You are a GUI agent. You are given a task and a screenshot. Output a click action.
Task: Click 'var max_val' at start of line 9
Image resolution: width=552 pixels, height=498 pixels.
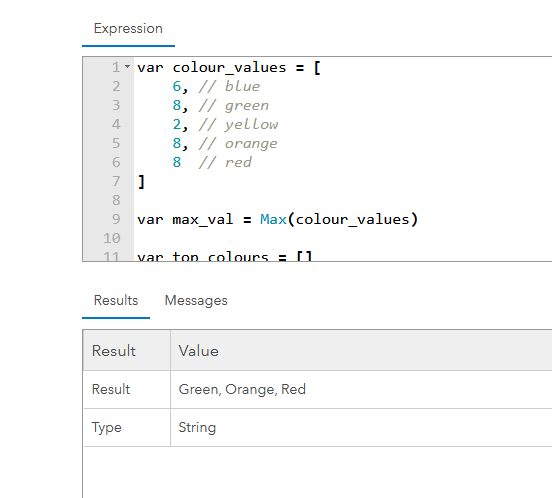[x=185, y=220]
